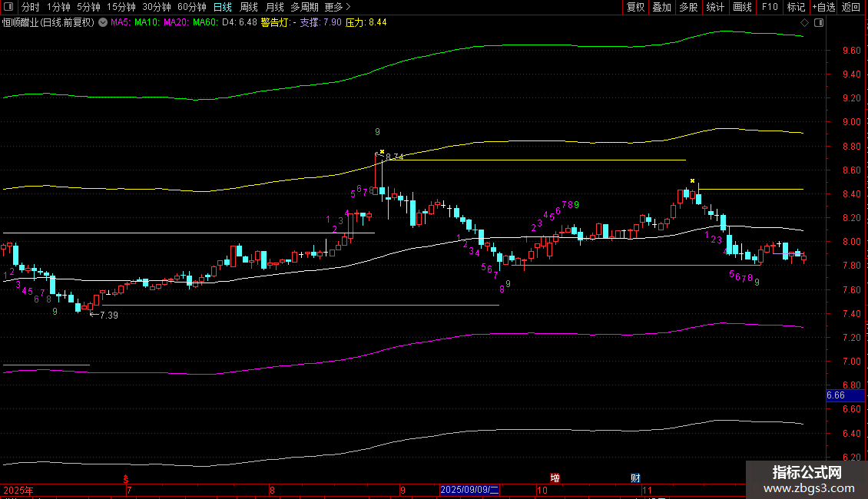Viewport: 868px width, 499px height.
Task: Click the MA5 indicator label
Action: (120, 23)
